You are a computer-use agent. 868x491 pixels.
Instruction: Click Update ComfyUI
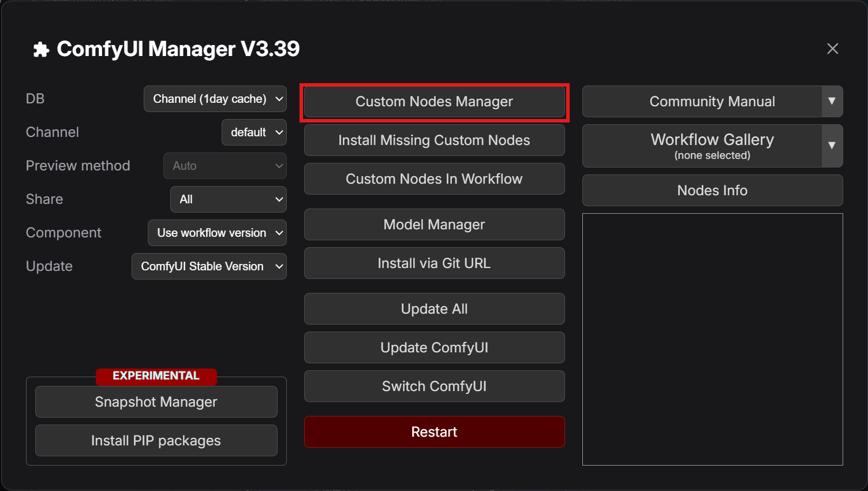pos(434,348)
